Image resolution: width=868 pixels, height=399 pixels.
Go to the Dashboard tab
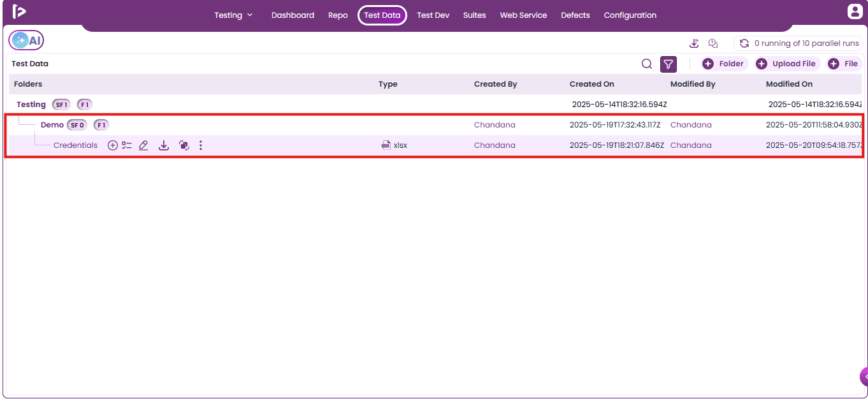293,15
